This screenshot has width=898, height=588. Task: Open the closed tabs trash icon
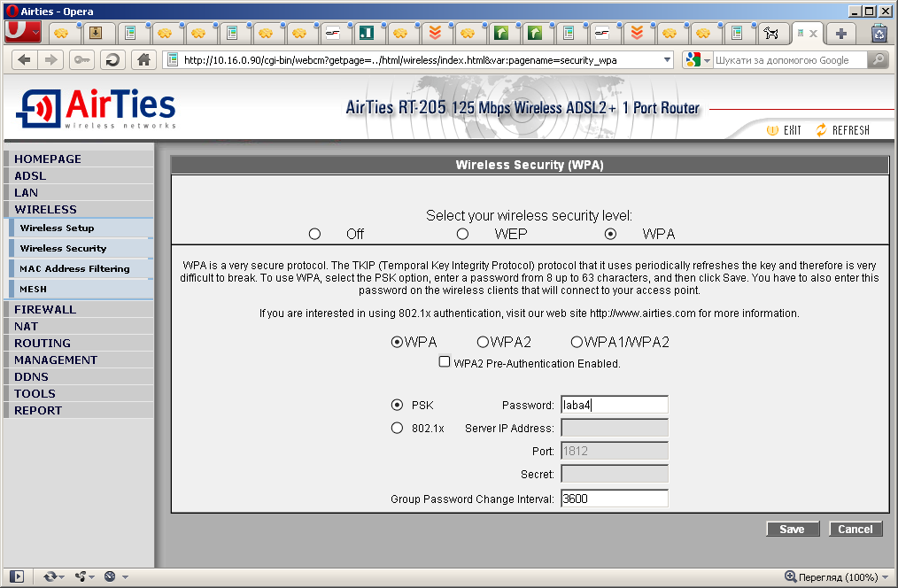pyautogui.click(x=879, y=34)
